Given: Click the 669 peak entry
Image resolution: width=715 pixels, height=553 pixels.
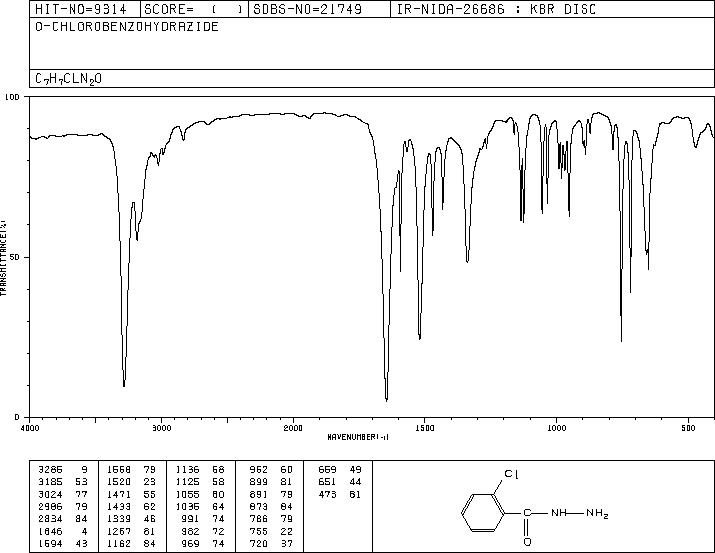Looking at the screenshot, I should click(x=327, y=470).
